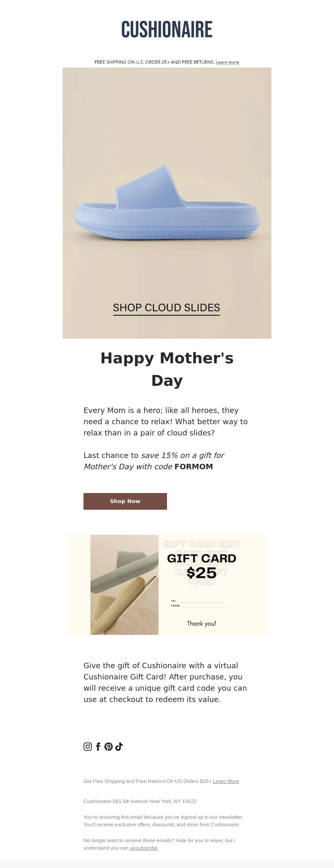Screen dimensions: 334x868
Task: Click the Shop Now button
Action: click(125, 501)
